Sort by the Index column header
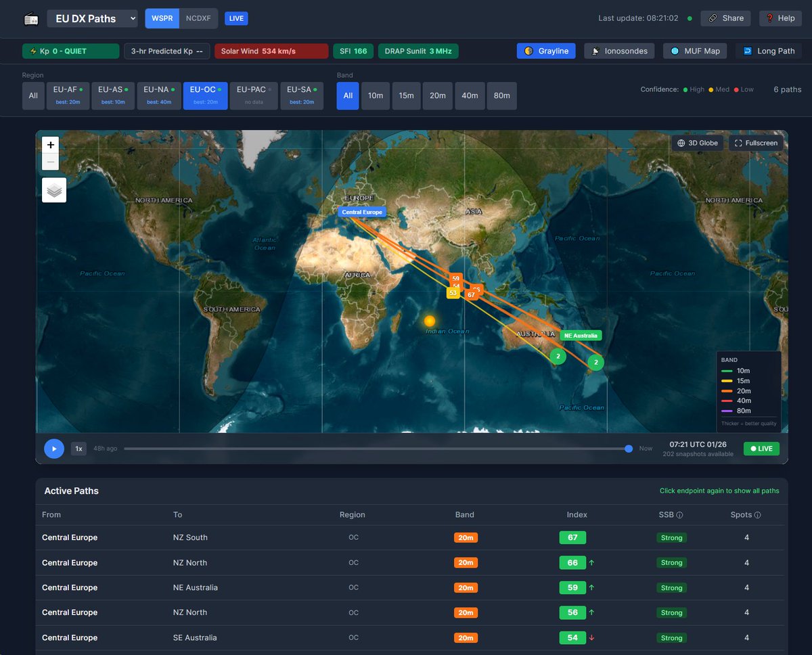 (577, 515)
